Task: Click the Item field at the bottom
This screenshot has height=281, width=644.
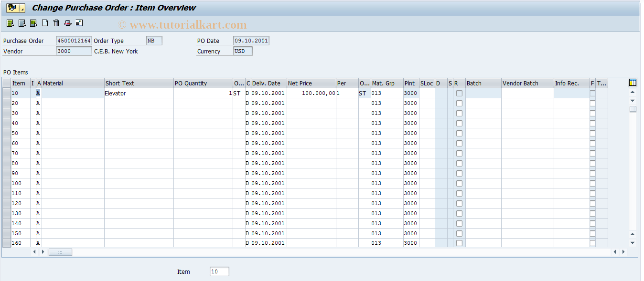Action: tap(219, 271)
